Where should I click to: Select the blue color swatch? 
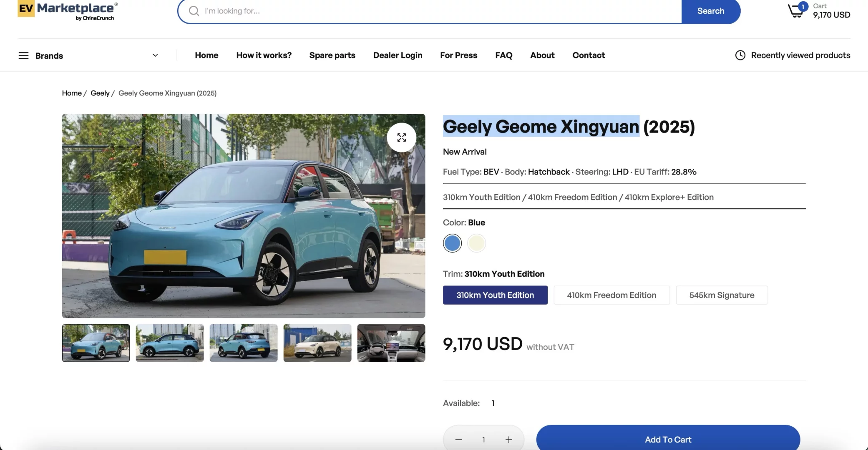click(x=452, y=243)
